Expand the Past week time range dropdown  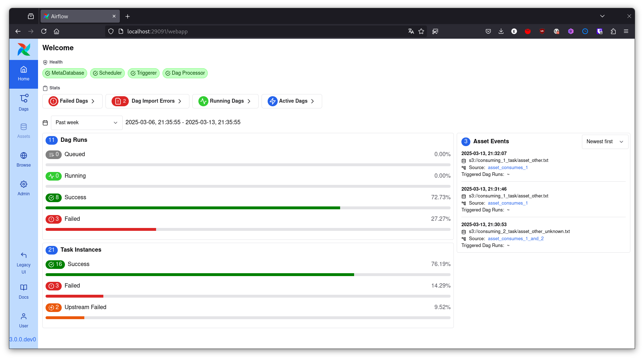tap(86, 123)
